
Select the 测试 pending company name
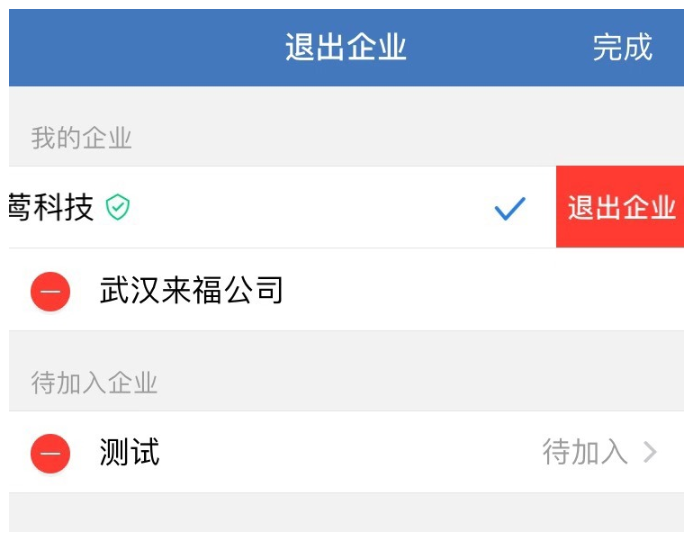(130, 452)
